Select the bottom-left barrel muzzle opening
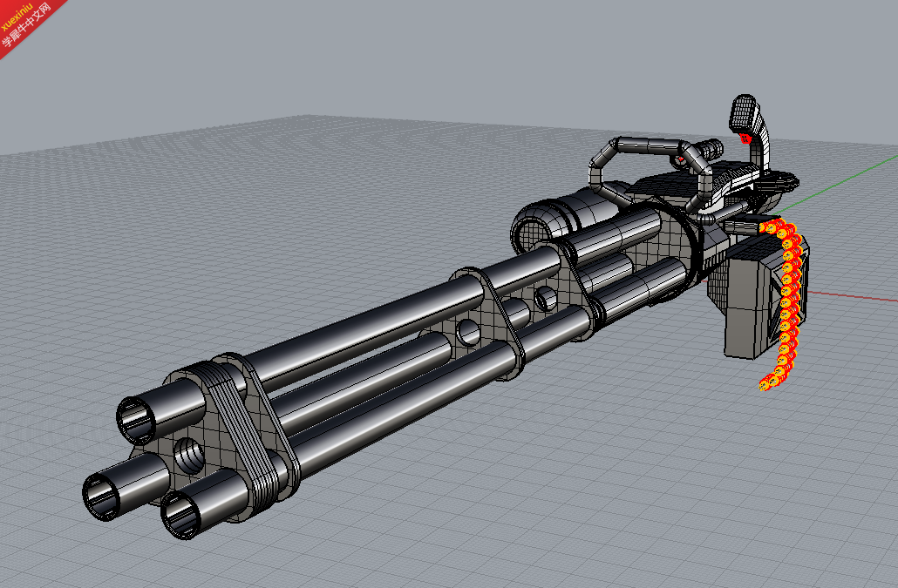This screenshot has height=588, width=898. coord(102,497)
